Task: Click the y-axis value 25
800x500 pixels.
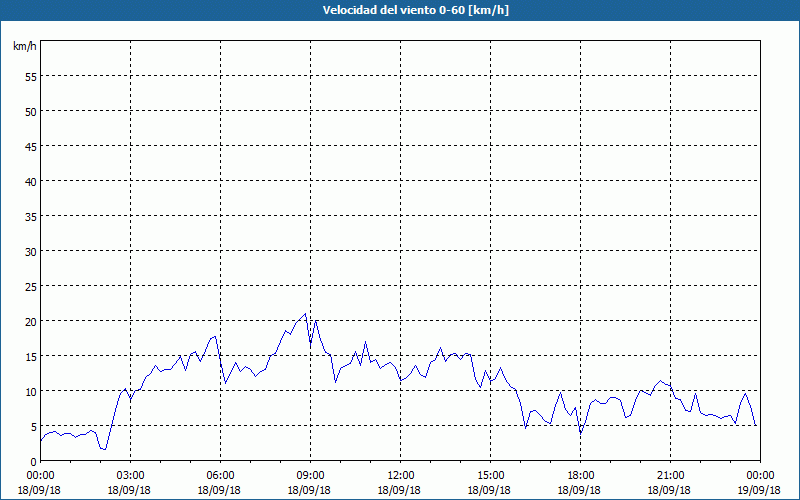Action: pos(31,287)
